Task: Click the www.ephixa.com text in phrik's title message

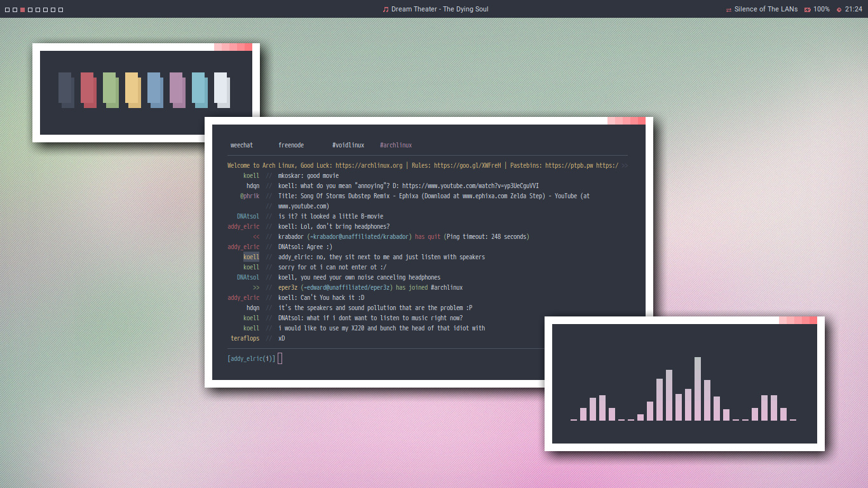Action: [x=486, y=196]
